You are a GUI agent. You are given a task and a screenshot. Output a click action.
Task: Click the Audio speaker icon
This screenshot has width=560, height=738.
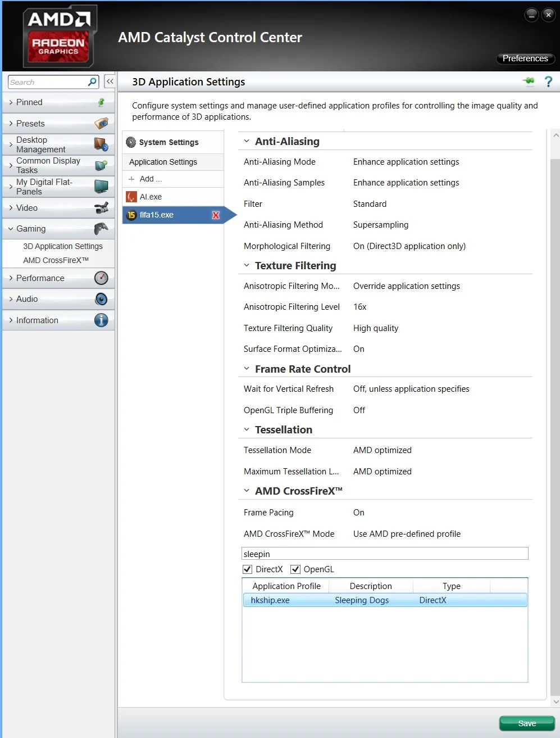(101, 299)
